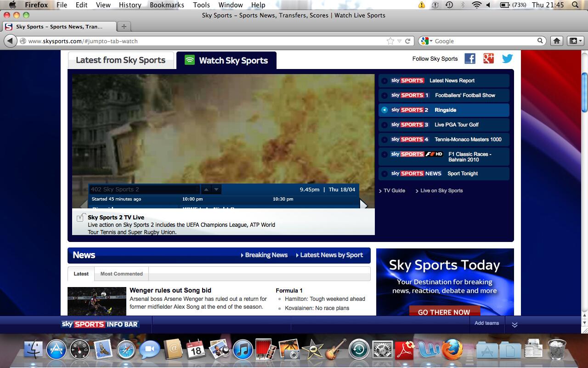Select Sky Sports 4 Tennis-Monaco Masters 1000

coord(444,139)
